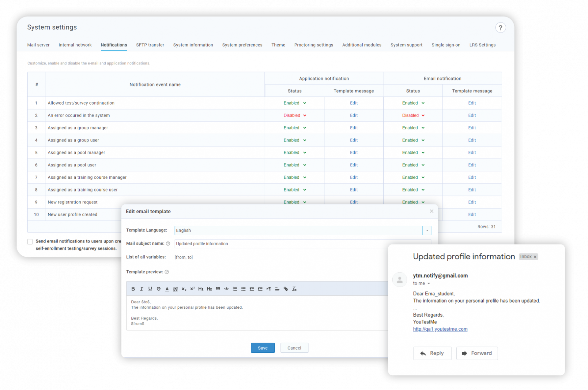Image resolution: width=588 pixels, height=390 pixels.
Task: Click into the template preview text area
Action: (x=257, y=313)
